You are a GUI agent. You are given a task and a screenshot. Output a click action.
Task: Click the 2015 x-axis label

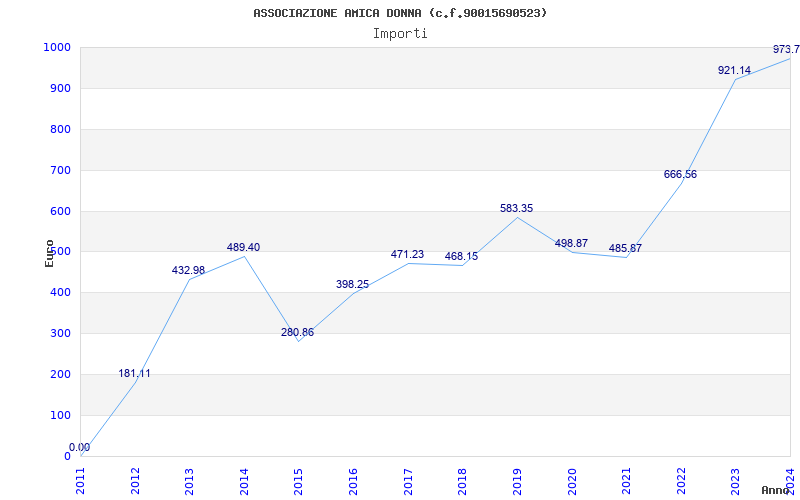pyautogui.click(x=299, y=481)
